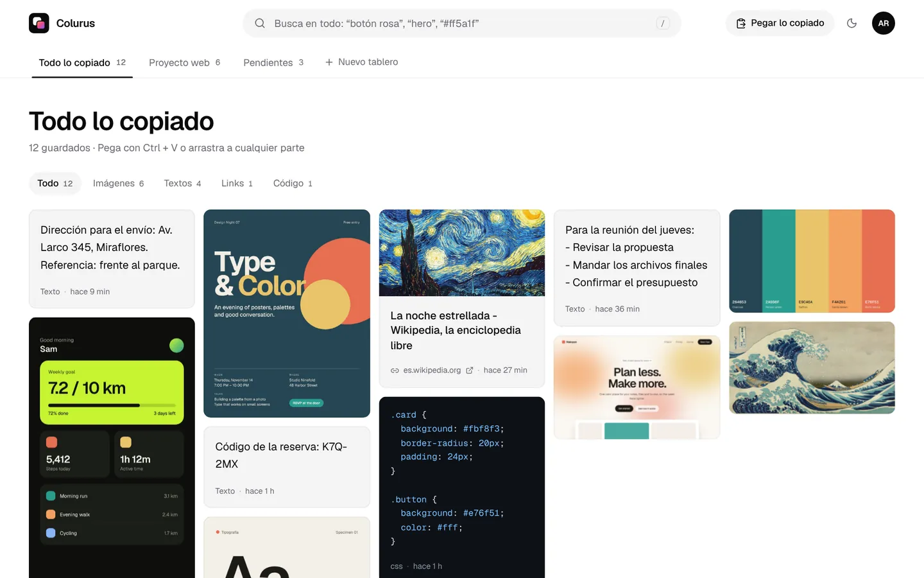Toggle dark mode with the moon icon
Viewport: 924px width, 578px height.
851,23
